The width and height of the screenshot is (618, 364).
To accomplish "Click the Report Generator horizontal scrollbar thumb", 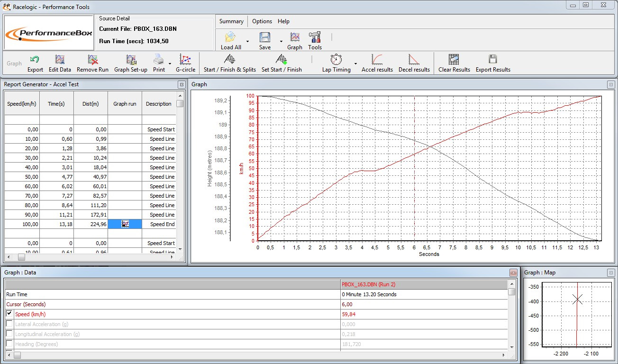I will pyautogui.click(x=21, y=257).
